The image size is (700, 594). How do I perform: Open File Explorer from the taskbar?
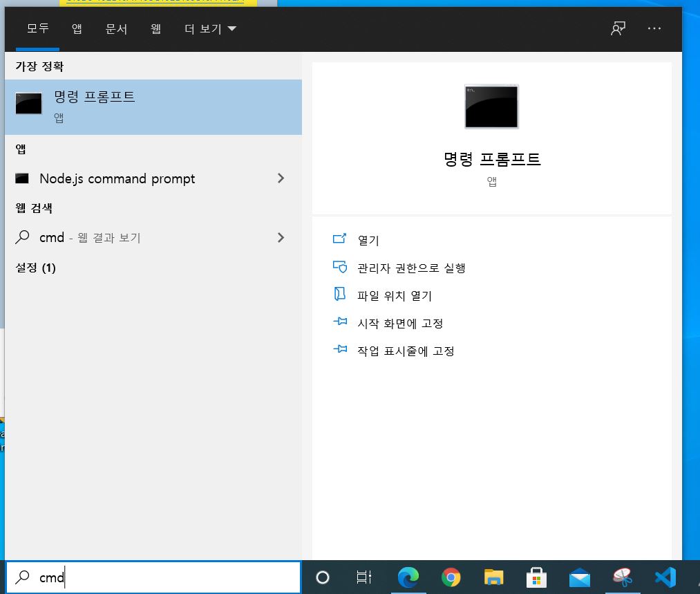(494, 577)
